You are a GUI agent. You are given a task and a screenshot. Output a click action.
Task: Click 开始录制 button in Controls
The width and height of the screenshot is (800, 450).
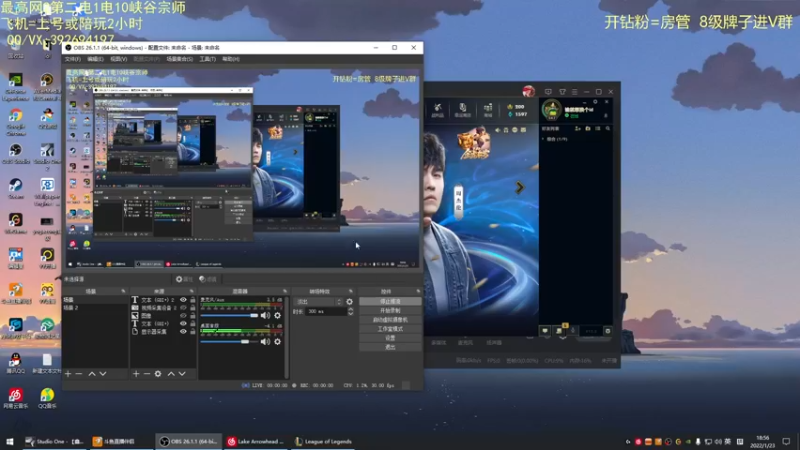(x=390, y=311)
